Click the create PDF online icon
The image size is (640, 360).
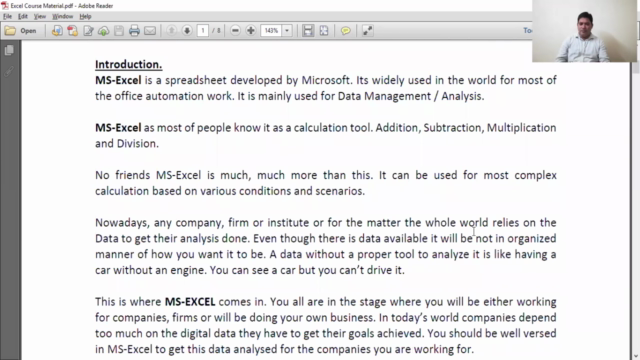click(73, 31)
